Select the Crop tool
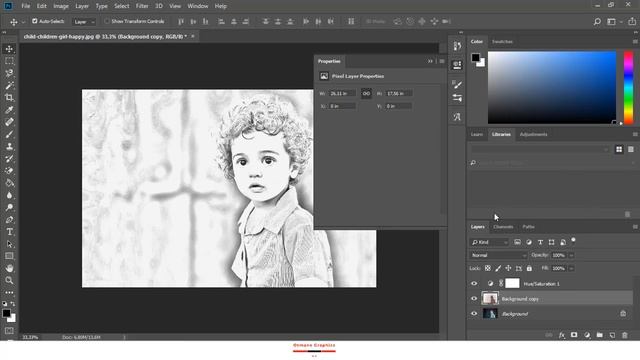The height and width of the screenshot is (360, 640). (x=9, y=98)
